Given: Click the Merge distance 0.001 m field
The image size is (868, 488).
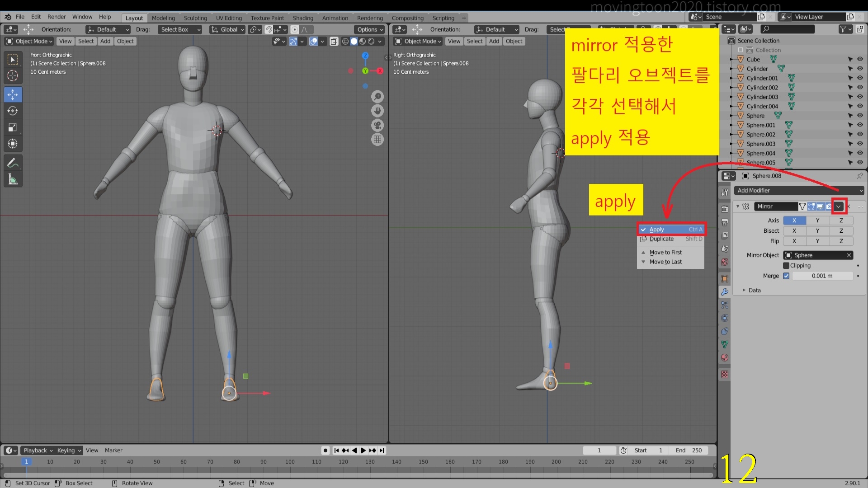Looking at the screenshot, I should pos(822,276).
